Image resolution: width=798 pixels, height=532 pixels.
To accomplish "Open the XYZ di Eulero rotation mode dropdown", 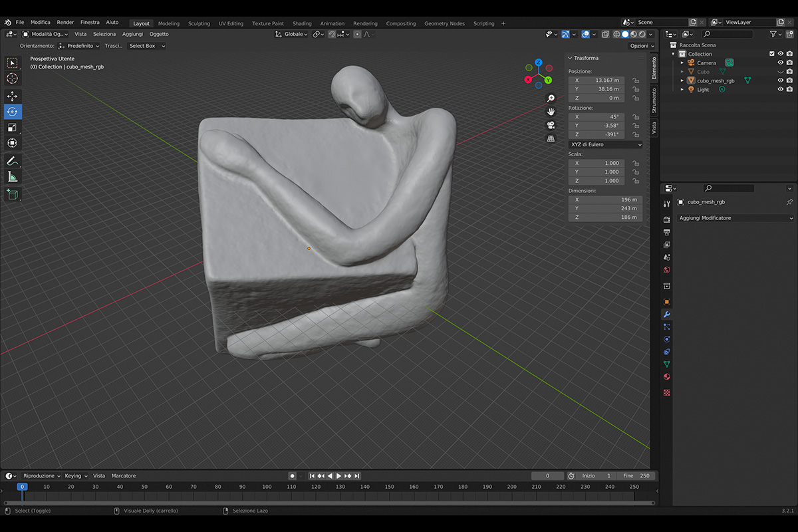I will click(x=605, y=144).
